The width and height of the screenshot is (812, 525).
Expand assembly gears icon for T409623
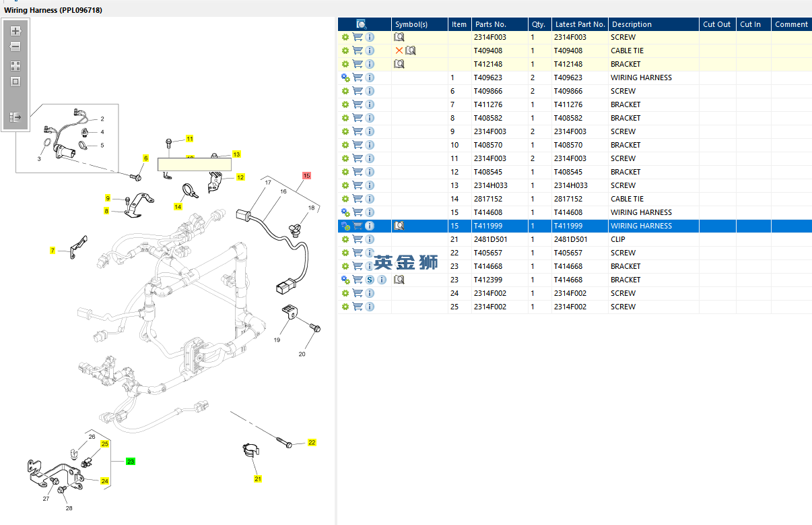[x=345, y=78]
